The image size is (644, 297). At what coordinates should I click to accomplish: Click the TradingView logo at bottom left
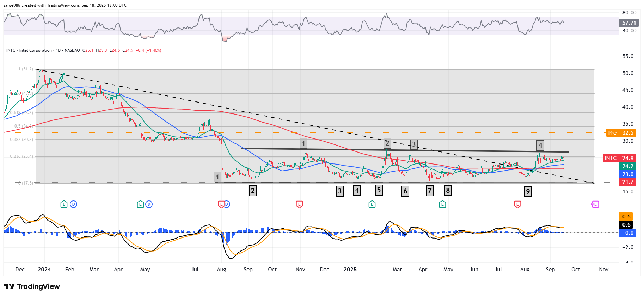click(32, 286)
